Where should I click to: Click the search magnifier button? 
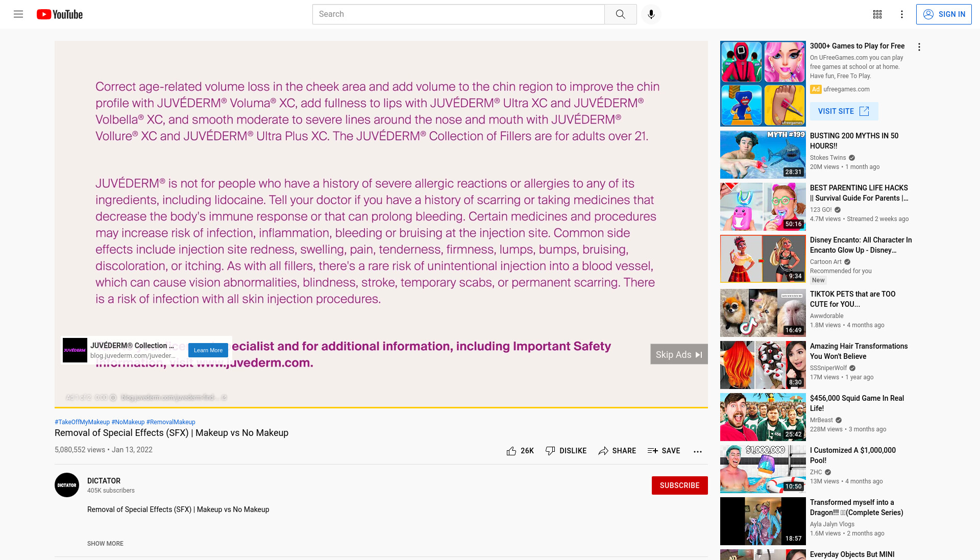(620, 14)
